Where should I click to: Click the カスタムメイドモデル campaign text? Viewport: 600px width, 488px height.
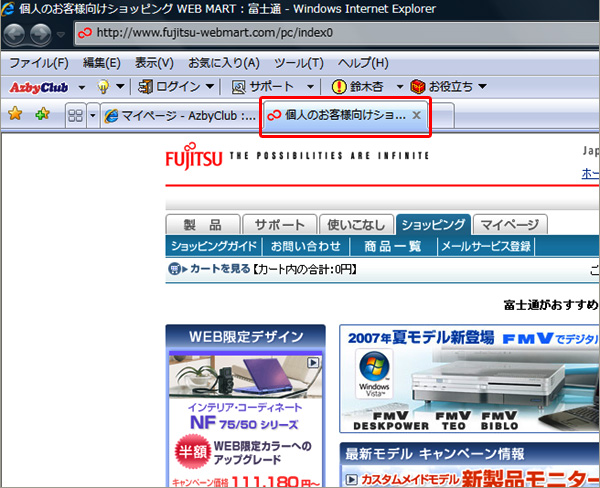pos(410,479)
